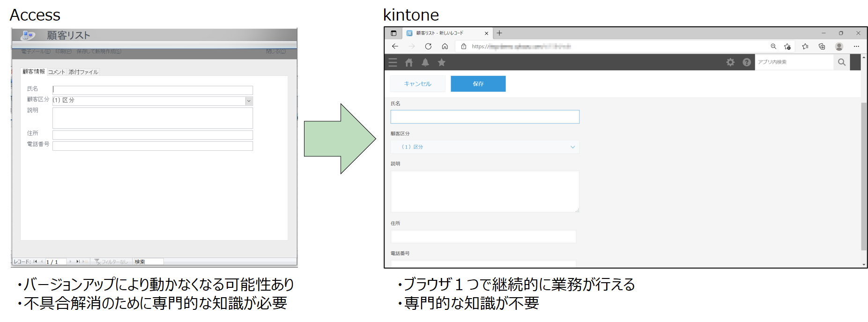The width and height of the screenshot is (868, 322).
Task: Switch to the 顧客情報 tab in Access
Action: click(x=34, y=72)
